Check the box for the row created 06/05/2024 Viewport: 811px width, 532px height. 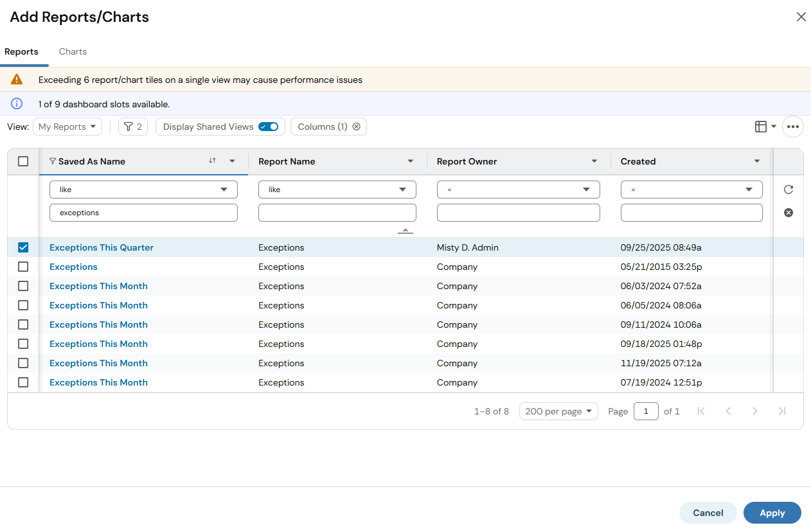[x=23, y=305]
